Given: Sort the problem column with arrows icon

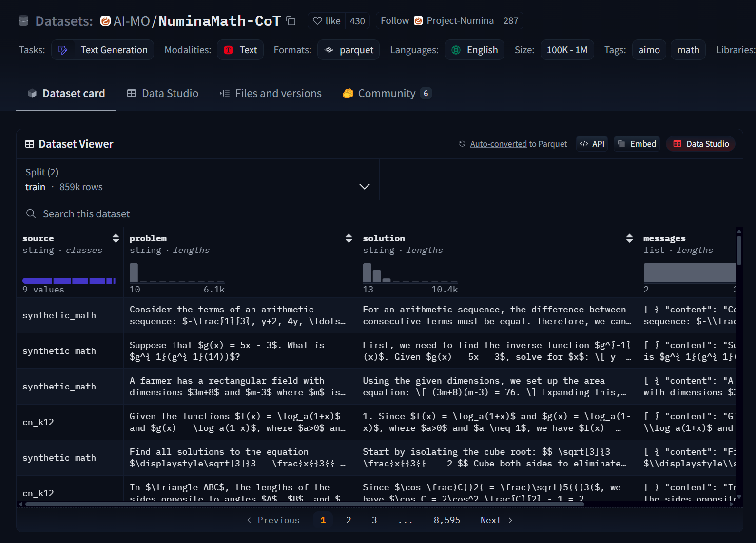Looking at the screenshot, I should (x=349, y=238).
